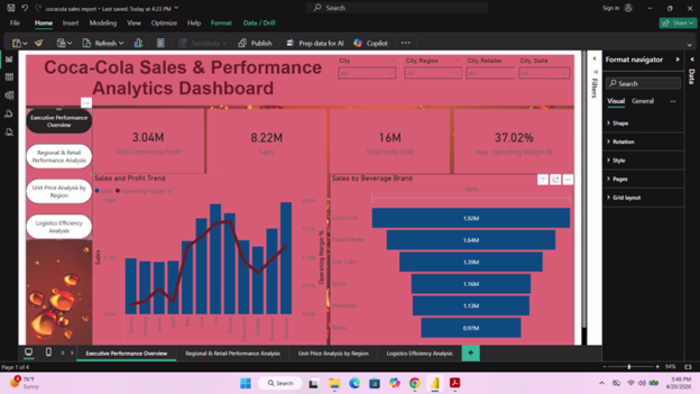Click the title bar Search box

(397, 8)
